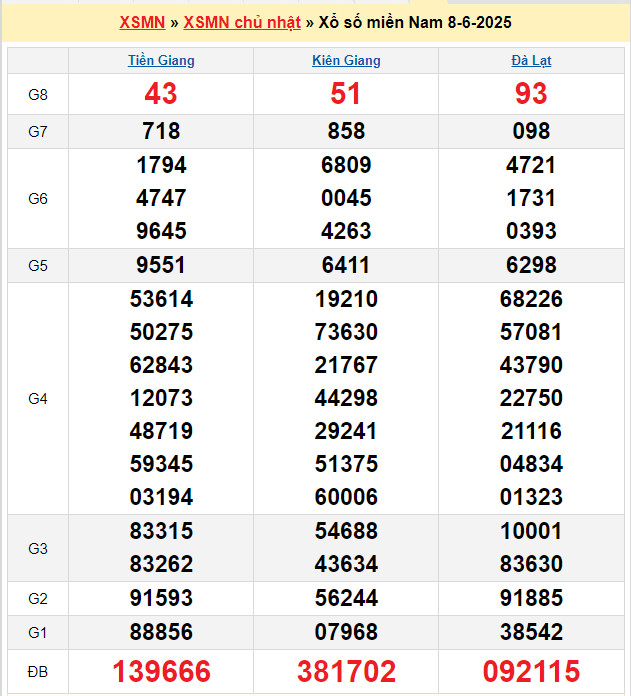Click the G6 number 9645
Screen dimensions: 631x696
[161, 231]
